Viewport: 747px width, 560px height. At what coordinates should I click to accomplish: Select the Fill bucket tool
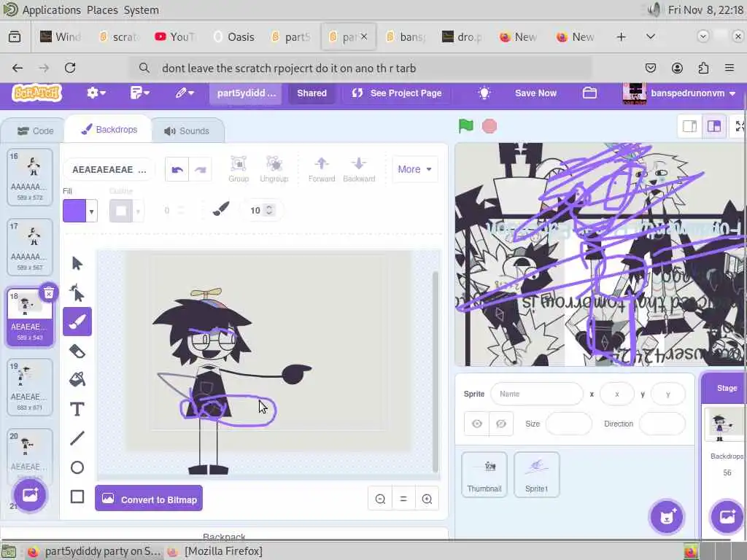click(77, 379)
